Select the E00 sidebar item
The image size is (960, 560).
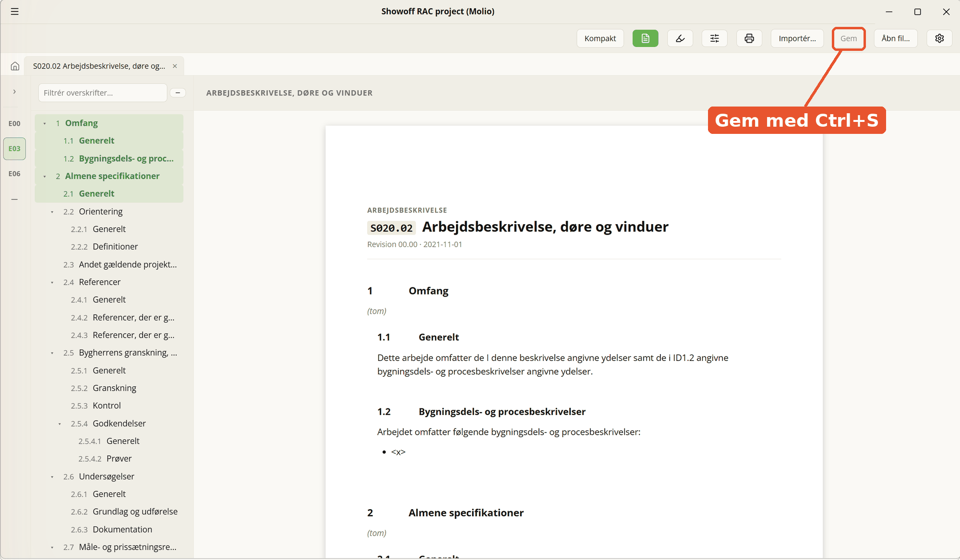(14, 123)
